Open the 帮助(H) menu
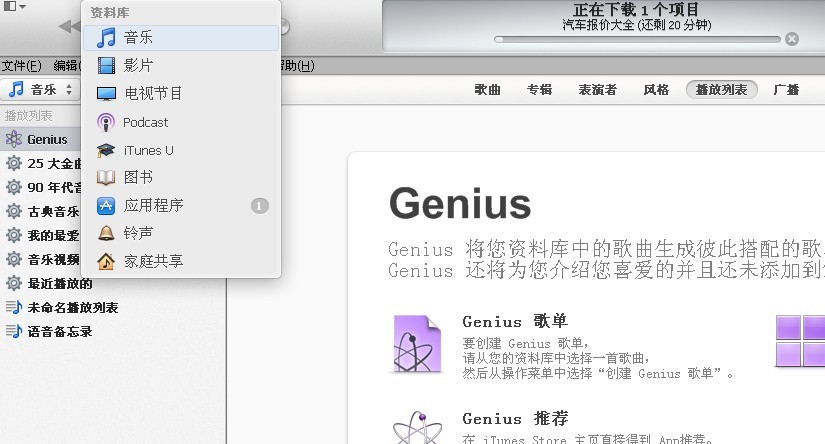The width and height of the screenshot is (825, 444). [x=297, y=66]
